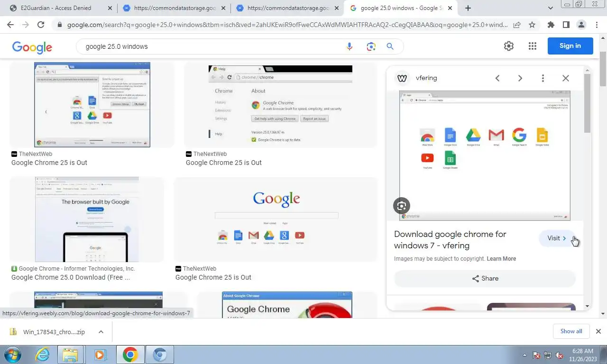Open Chrome 25 about-page thumbnail
This screenshot has height=364, width=607.
pyautogui.click(x=280, y=104)
